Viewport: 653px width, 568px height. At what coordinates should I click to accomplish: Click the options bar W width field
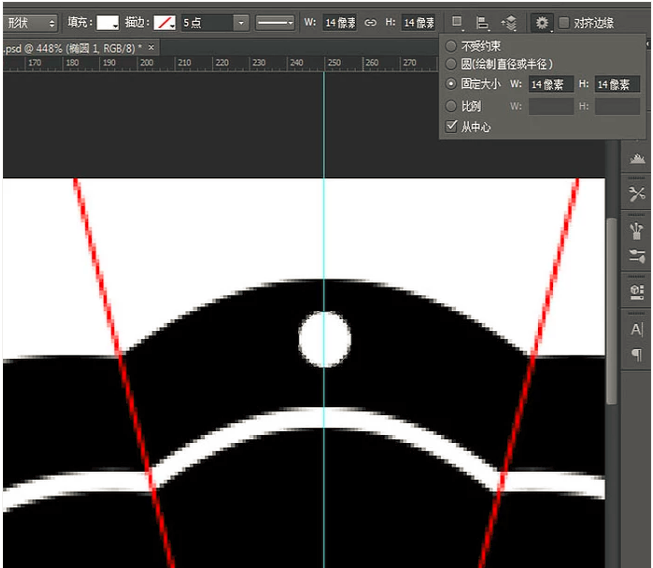pyautogui.click(x=339, y=22)
